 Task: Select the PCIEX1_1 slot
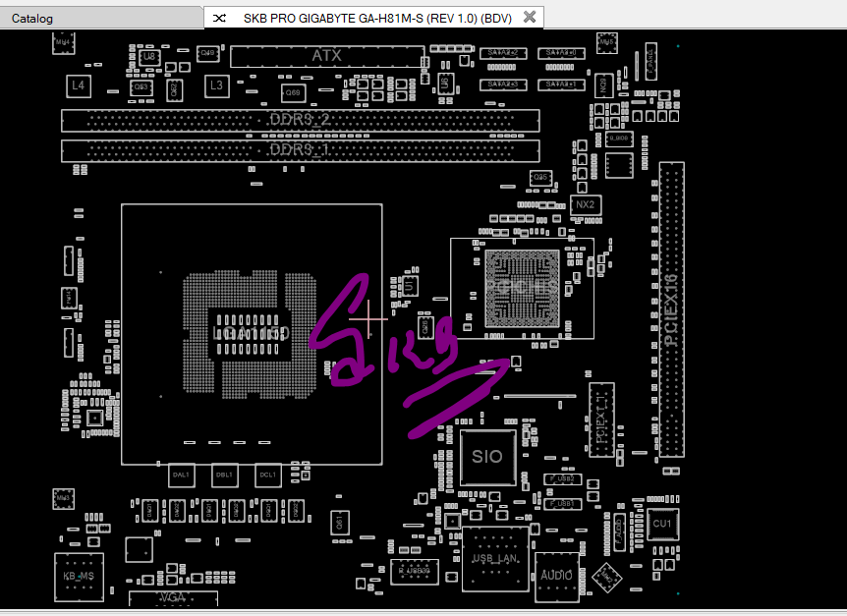pyautogui.click(x=601, y=420)
